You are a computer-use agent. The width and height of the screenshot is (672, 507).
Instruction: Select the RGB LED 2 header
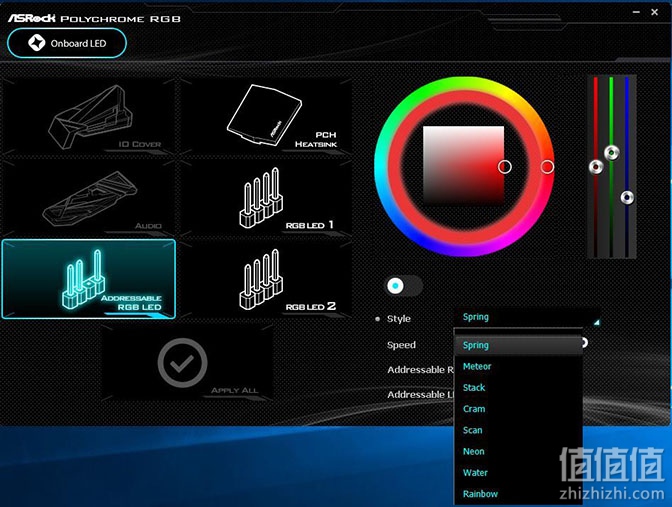click(265, 279)
